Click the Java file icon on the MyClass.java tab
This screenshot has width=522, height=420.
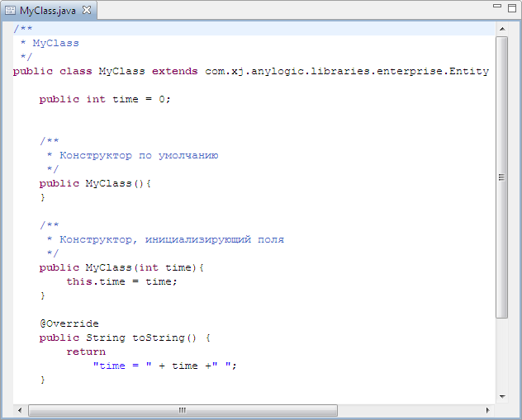tap(10, 11)
